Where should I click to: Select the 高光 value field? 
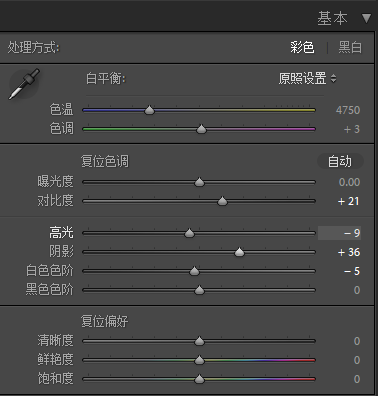pos(339,233)
